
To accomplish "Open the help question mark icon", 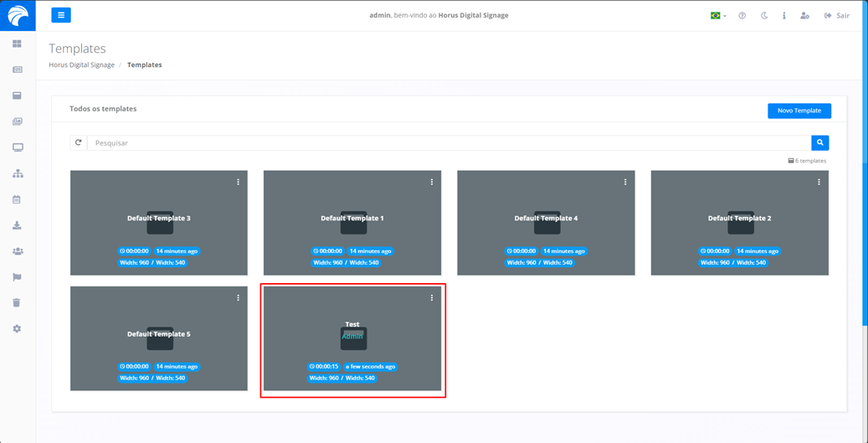I will click(742, 16).
